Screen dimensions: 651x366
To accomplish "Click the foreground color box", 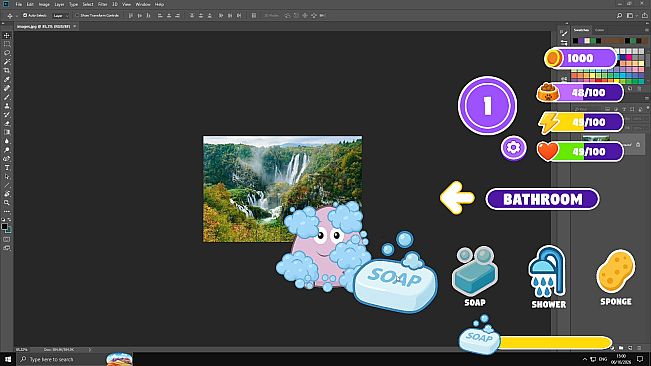I will point(4,227).
